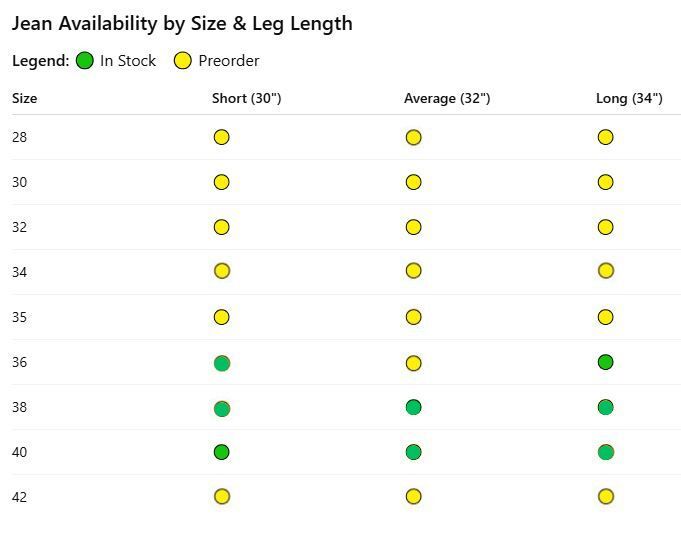Image resolution: width=681 pixels, height=534 pixels.
Task: Select size 35 Average preorder dot
Action: point(413,317)
